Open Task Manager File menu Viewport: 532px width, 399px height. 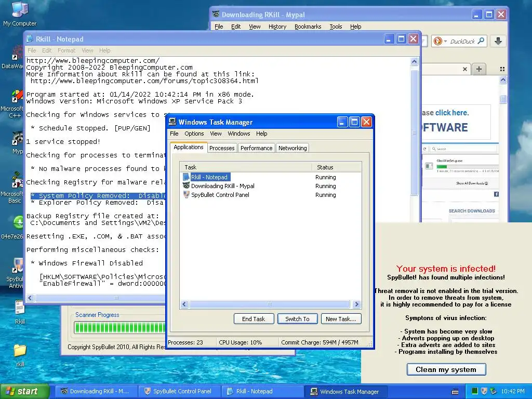[174, 134]
